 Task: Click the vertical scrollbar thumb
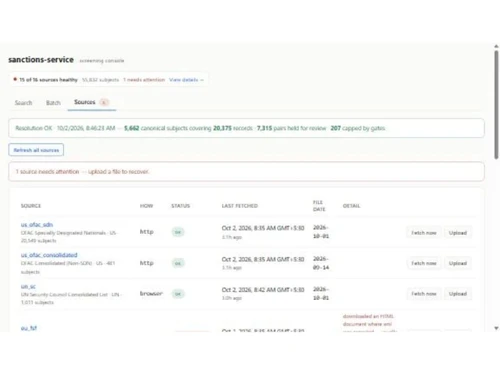coord(496,105)
